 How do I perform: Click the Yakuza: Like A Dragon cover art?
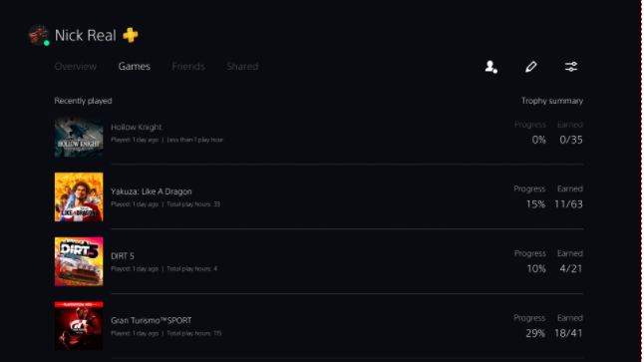pos(79,196)
